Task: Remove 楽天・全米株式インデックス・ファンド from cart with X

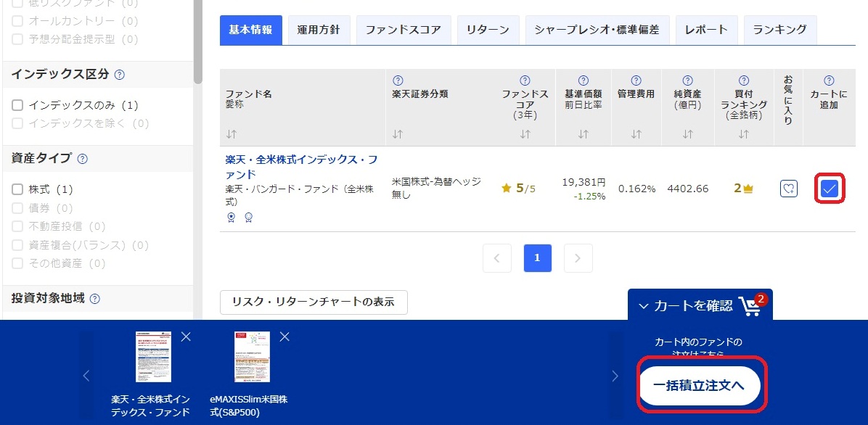Action: click(186, 337)
